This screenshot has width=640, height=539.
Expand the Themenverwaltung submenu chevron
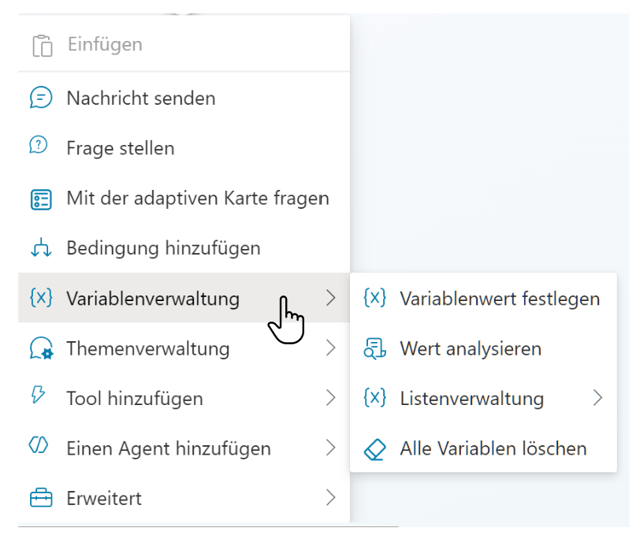click(331, 348)
